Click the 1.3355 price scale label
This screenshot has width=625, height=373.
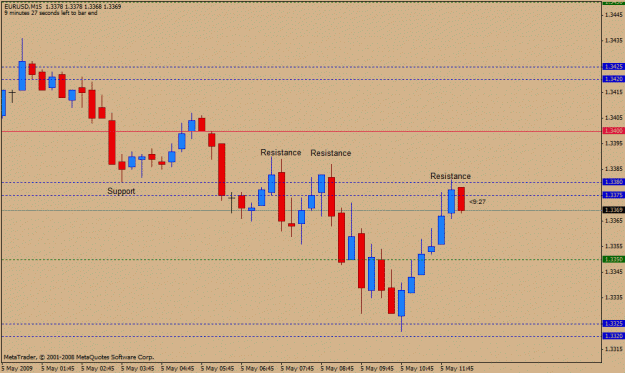(614, 246)
